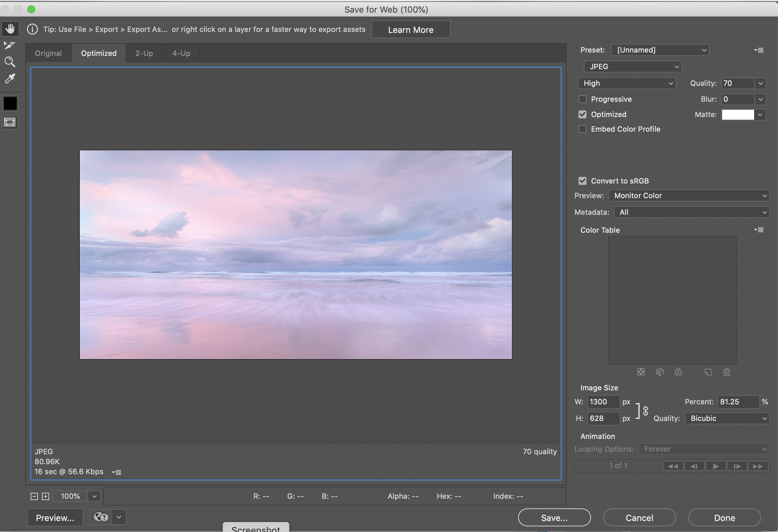The width and height of the screenshot is (778, 532).
Task: Select the Zoom tool
Action: click(x=10, y=62)
